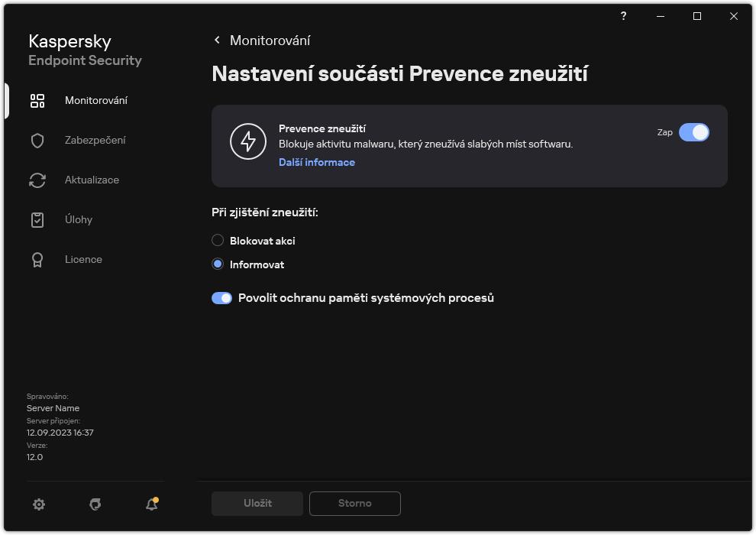Click the Uložit button
This screenshot has width=756, height=535.
pos(257,503)
